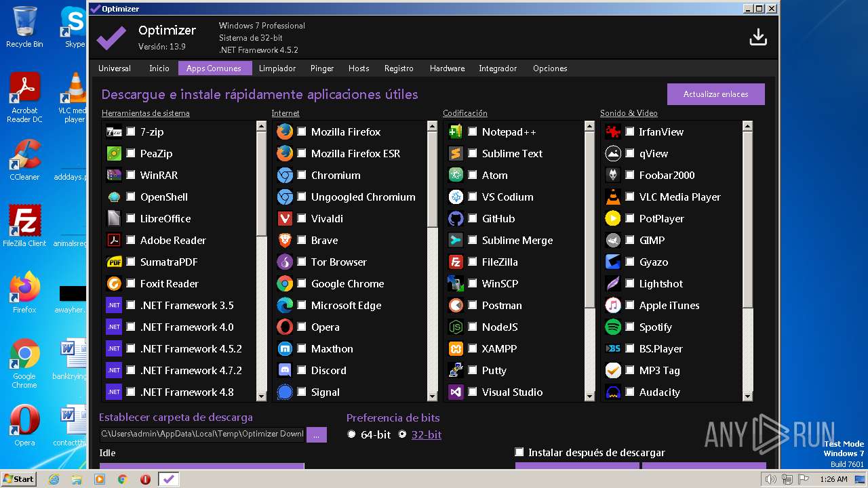Image resolution: width=868 pixels, height=488 pixels.
Task: Click the SumatraPDF yellow icon
Action: tap(114, 262)
